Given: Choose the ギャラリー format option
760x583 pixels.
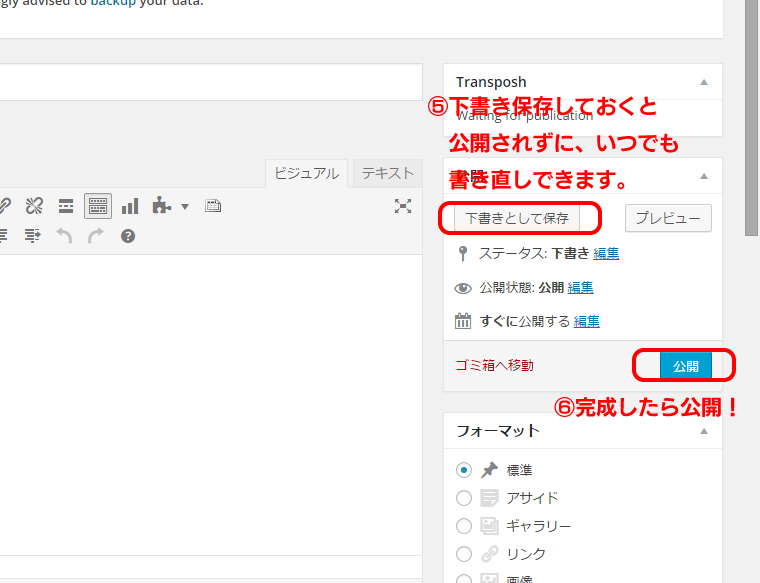Looking at the screenshot, I should (464, 526).
